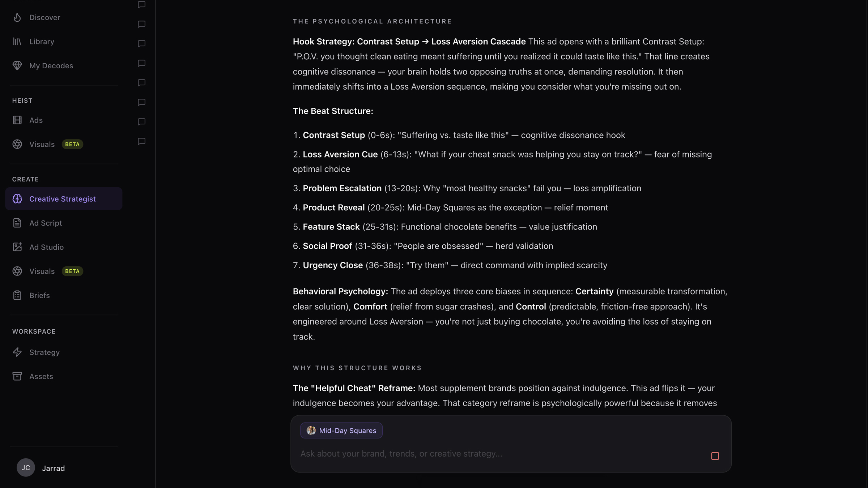
Task: Open the workspace Strategy page
Action: [x=44, y=352]
